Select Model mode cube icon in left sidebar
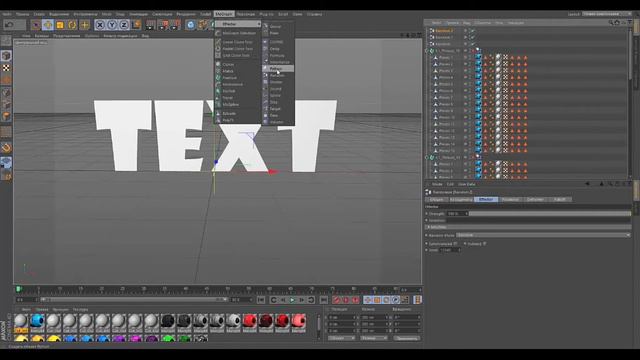Viewport: 640px width, 360px height. pos(6,56)
